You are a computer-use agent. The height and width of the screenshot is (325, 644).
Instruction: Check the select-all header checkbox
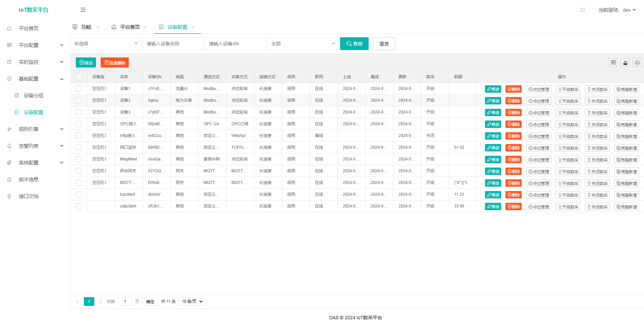(79, 77)
